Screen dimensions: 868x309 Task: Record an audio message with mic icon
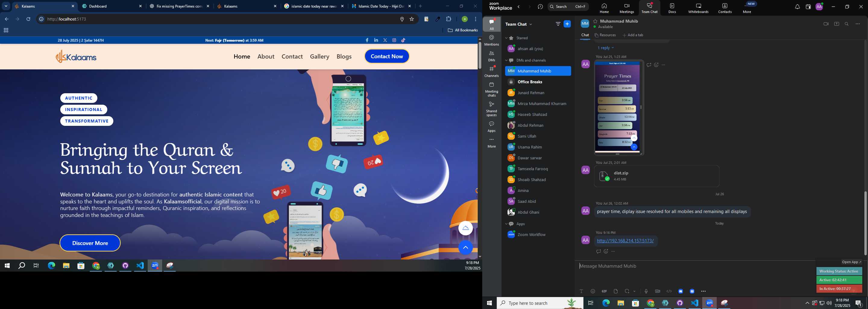point(646,291)
